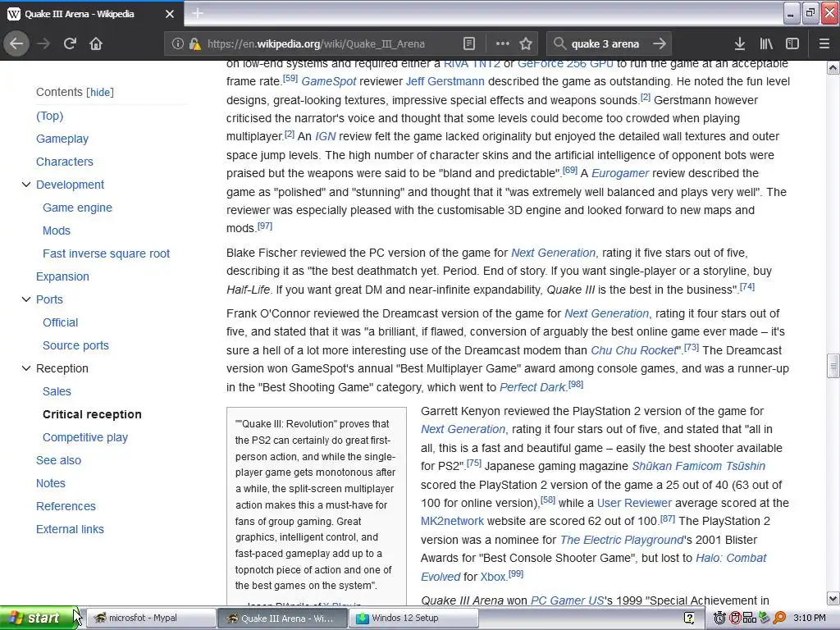Screen dimensions: 840x630
Task: Click the padlock warning connection icon
Action: tap(194, 44)
